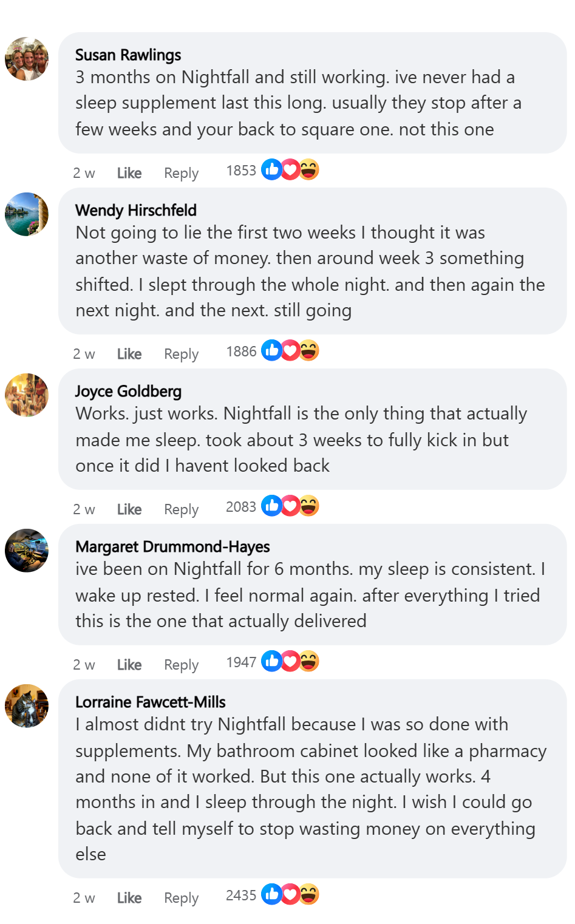Open Susan Rawlings' profile picture
The width and height of the screenshot is (575, 924).
tap(27, 59)
